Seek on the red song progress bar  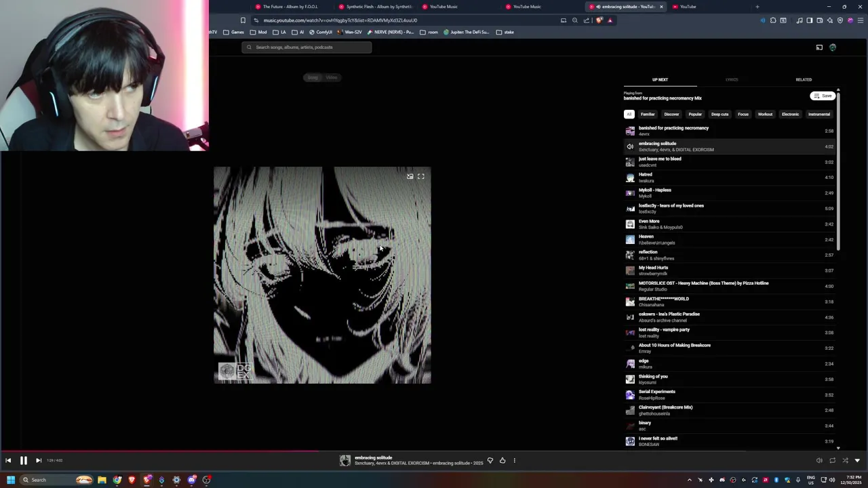(x=159, y=451)
